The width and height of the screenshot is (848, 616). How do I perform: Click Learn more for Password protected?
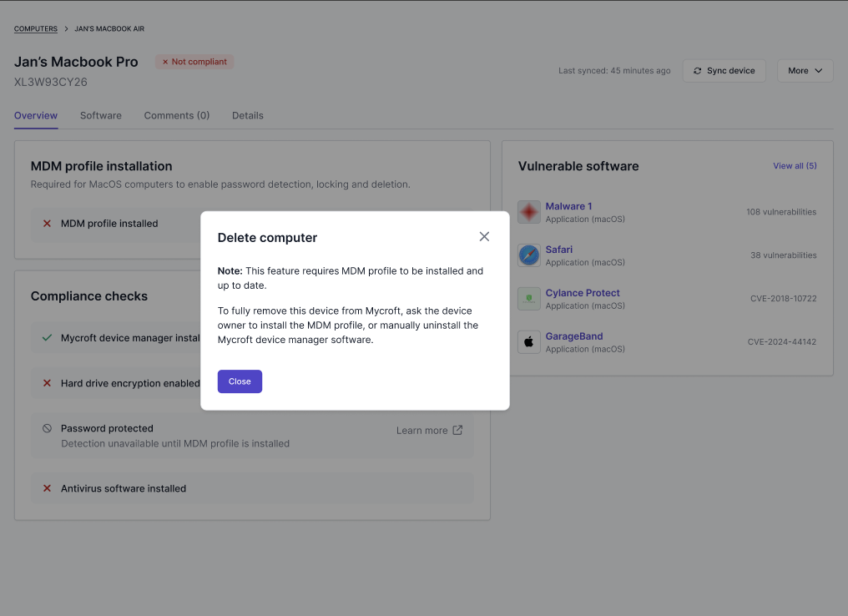[x=421, y=431]
